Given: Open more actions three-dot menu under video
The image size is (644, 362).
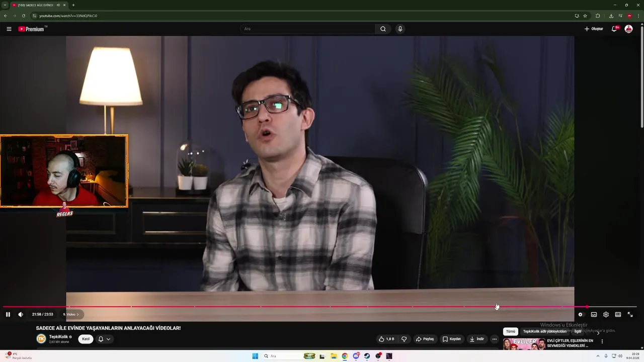Looking at the screenshot, I should pyautogui.click(x=495, y=339).
